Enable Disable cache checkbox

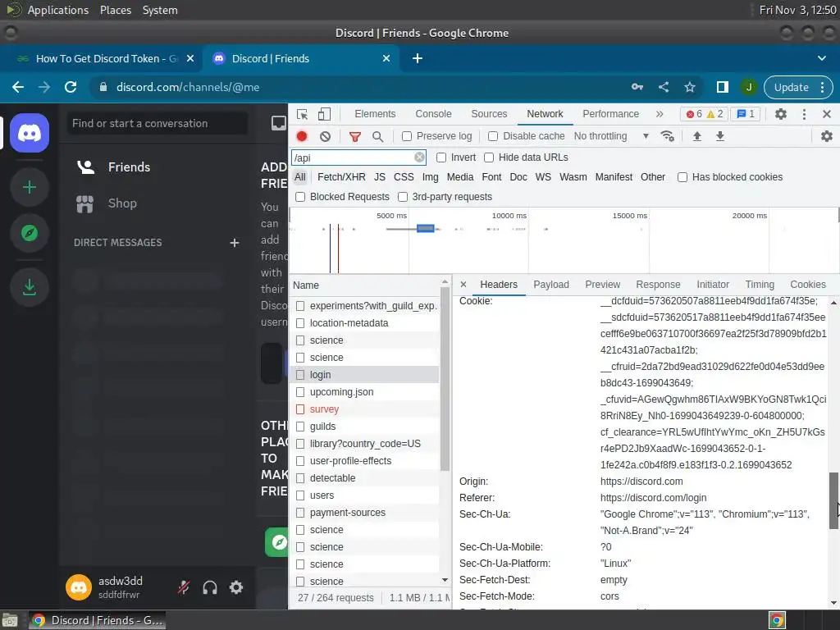[493, 136]
